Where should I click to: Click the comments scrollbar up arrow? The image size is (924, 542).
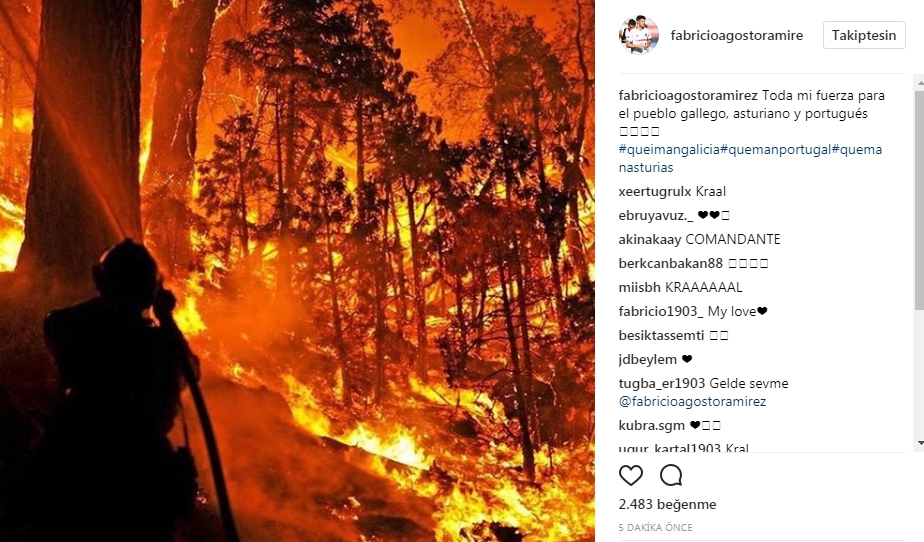[919, 84]
